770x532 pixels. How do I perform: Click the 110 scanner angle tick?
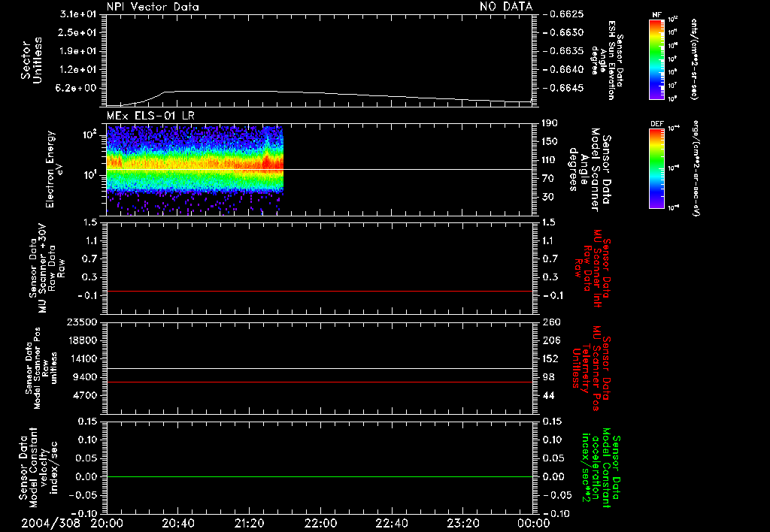pyautogui.click(x=550, y=160)
